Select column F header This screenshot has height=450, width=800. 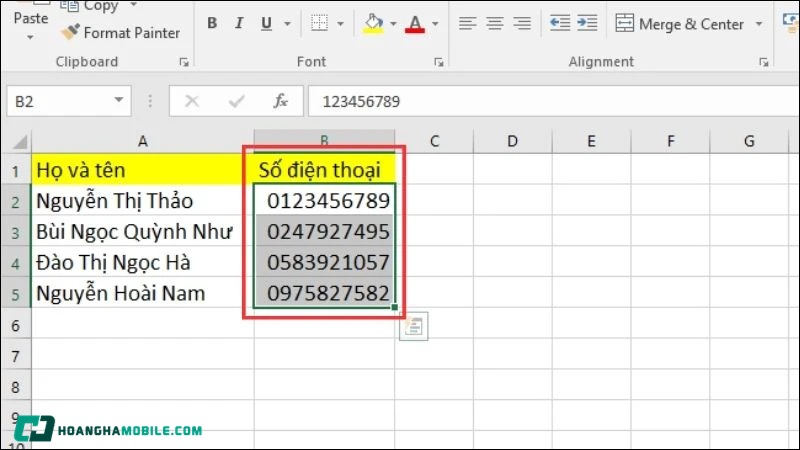670,141
